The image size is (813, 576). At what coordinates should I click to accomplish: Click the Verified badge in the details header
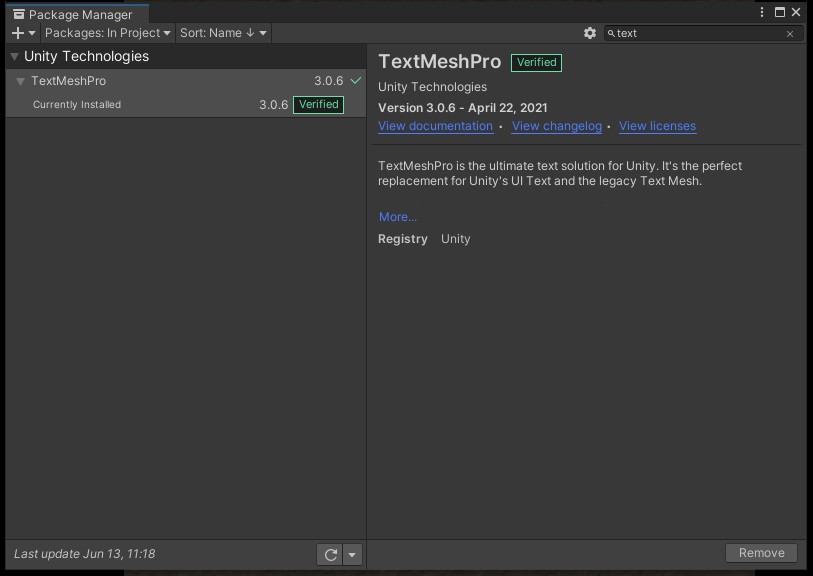point(536,63)
